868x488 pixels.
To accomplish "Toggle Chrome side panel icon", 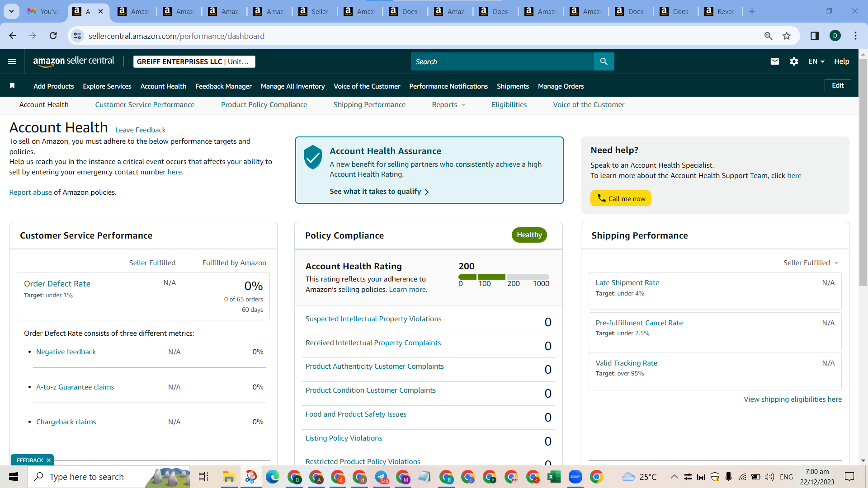I will [x=815, y=36].
